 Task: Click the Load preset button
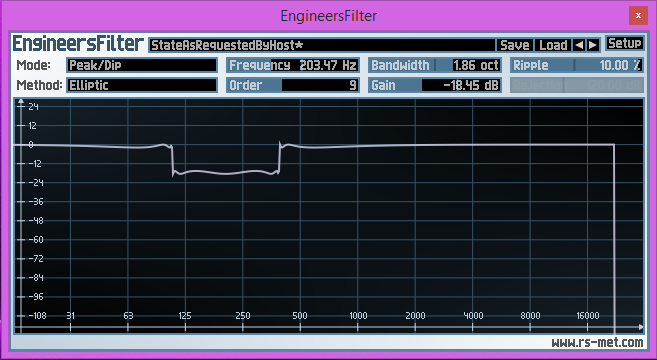coord(553,45)
